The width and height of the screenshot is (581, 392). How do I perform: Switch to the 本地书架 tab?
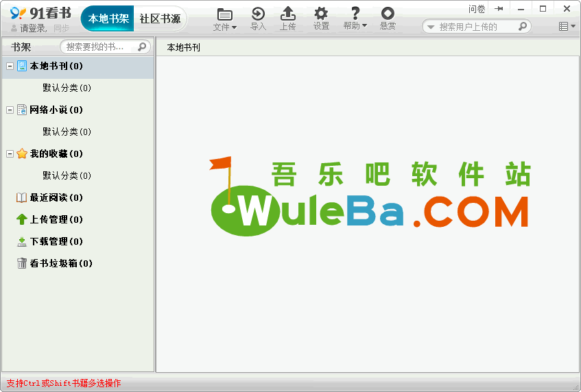coord(108,19)
